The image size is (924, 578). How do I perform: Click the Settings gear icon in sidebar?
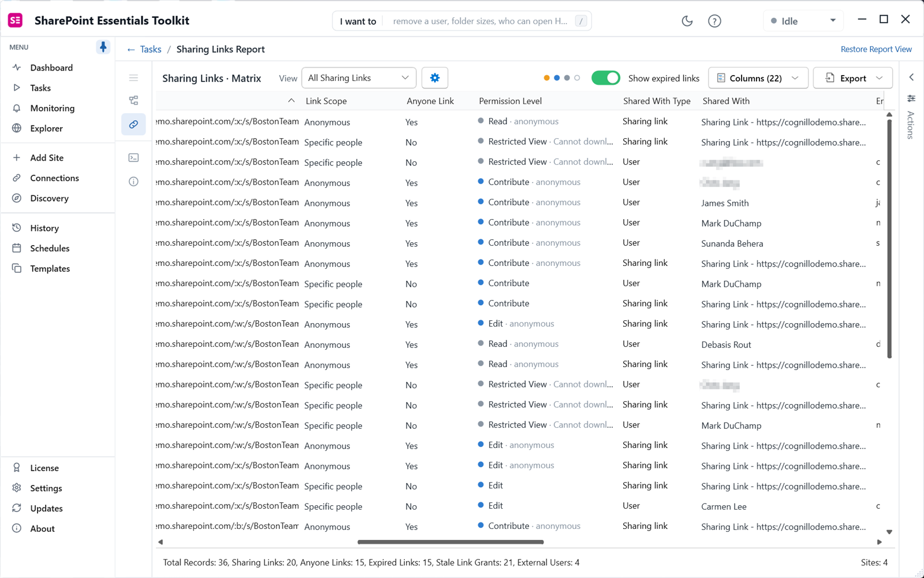coord(17,488)
